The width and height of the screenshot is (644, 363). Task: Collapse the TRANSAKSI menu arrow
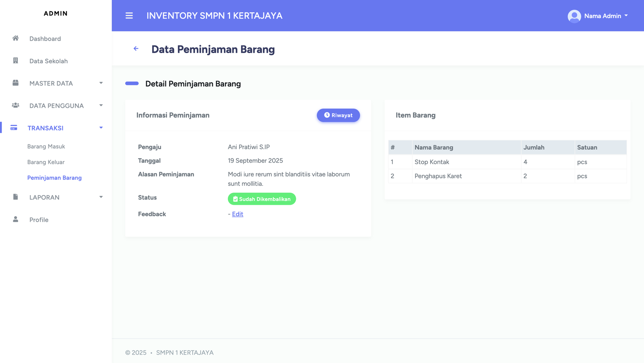point(101,128)
